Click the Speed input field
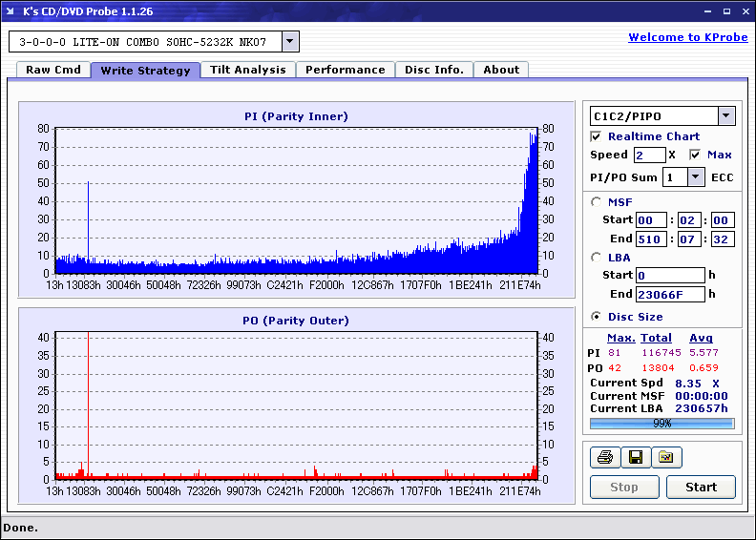The width and height of the screenshot is (756, 540). point(649,155)
